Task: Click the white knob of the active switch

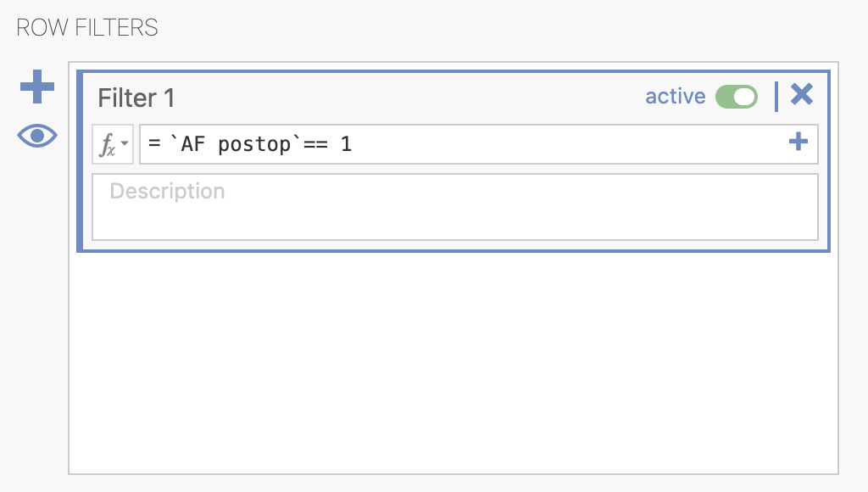Action: click(744, 97)
